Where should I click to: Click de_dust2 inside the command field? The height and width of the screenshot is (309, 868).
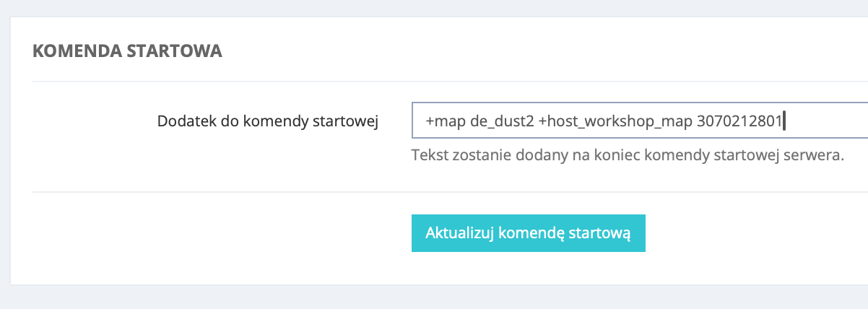pyautogui.click(x=502, y=121)
